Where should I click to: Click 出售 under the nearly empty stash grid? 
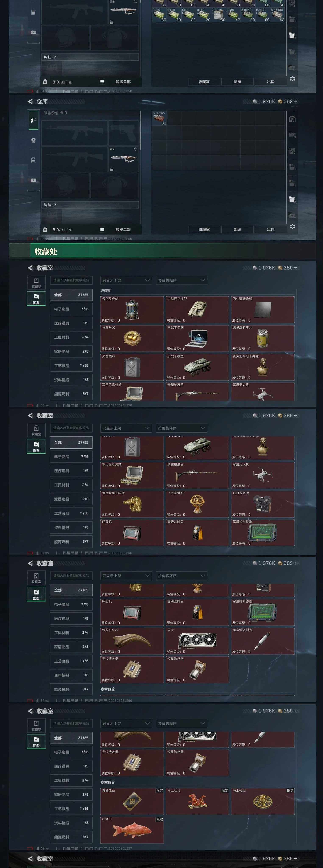270,229
